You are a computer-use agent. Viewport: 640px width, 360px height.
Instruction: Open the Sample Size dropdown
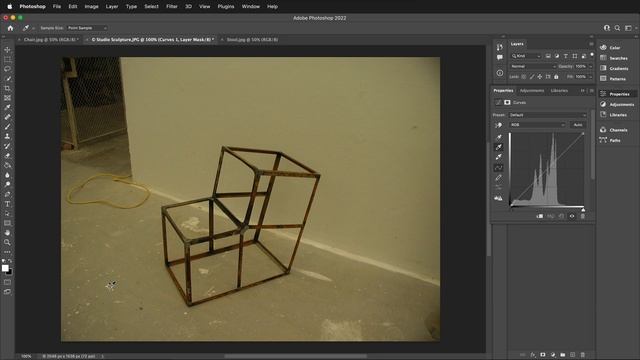(x=87, y=28)
